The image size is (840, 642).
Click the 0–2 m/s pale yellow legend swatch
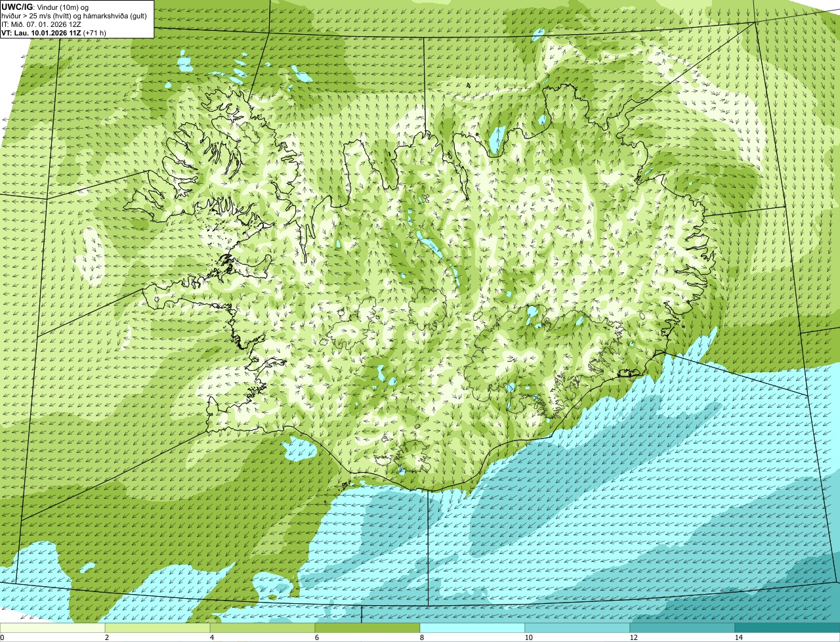point(52,628)
